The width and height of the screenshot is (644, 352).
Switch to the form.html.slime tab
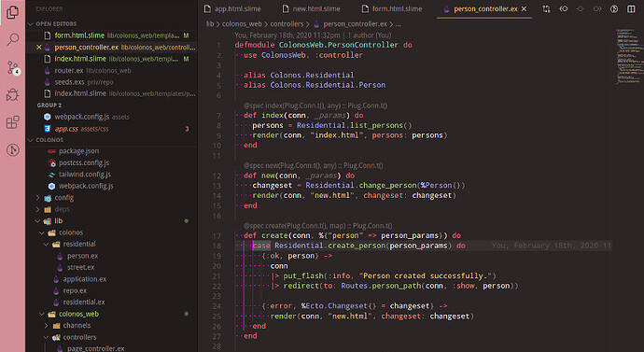click(x=392, y=9)
